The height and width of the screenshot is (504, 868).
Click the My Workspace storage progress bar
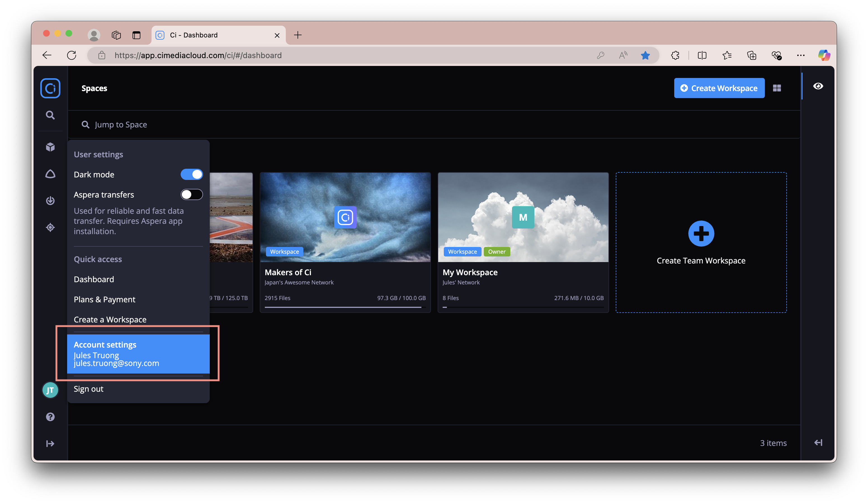(523, 307)
